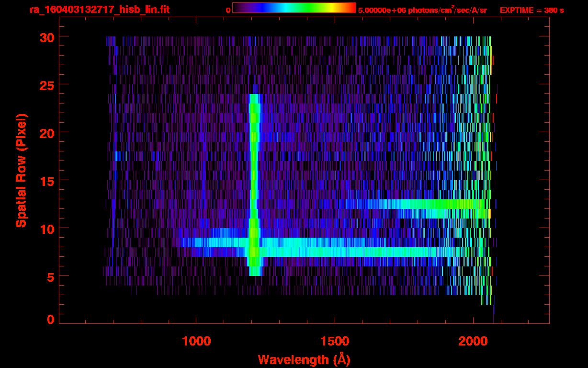Click the bright vertical emission line near 1216 Å

254,184
